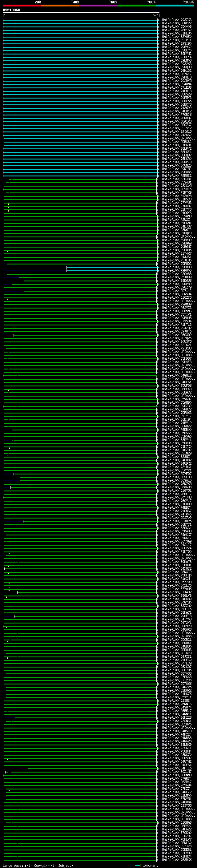Click the AV519068 query name
The width and height of the screenshot is (197, 868).
coord(11,10)
